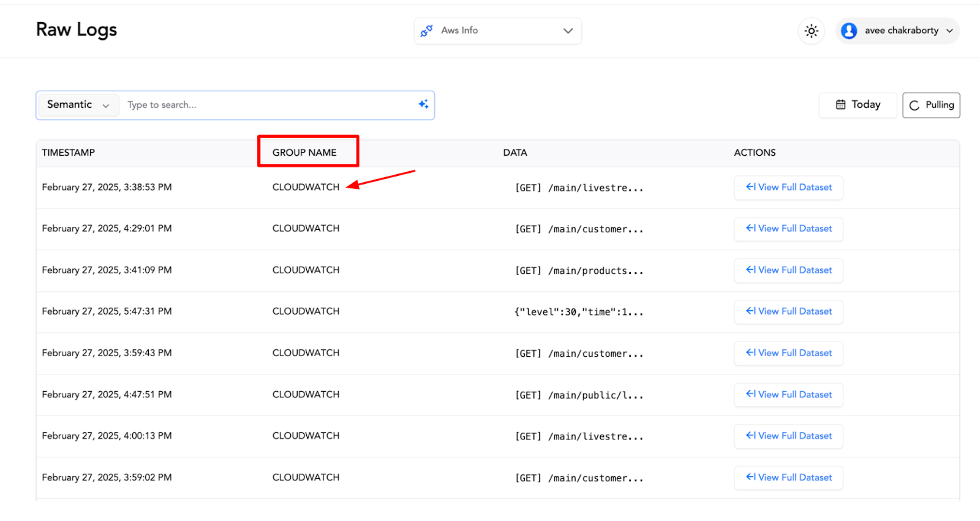The height and width of the screenshot is (521, 980).
Task: Select timestamp February 27, 2025, 4:47:51 PM
Action: pos(107,394)
